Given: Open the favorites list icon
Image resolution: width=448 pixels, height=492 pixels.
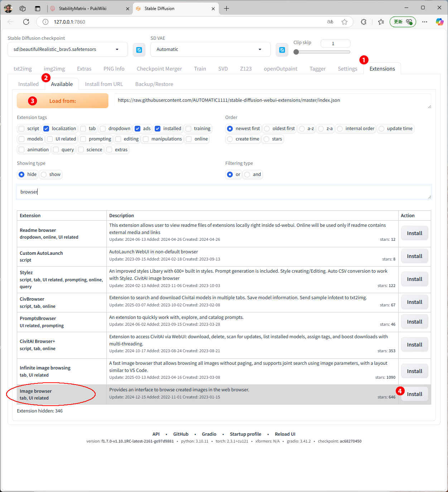Looking at the screenshot, I should click(381, 22).
